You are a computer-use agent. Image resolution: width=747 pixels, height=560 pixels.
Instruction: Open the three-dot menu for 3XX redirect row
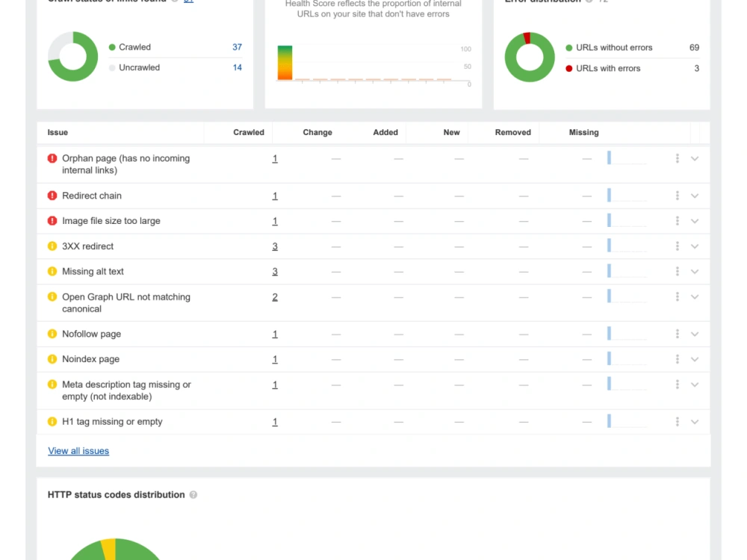(x=677, y=246)
